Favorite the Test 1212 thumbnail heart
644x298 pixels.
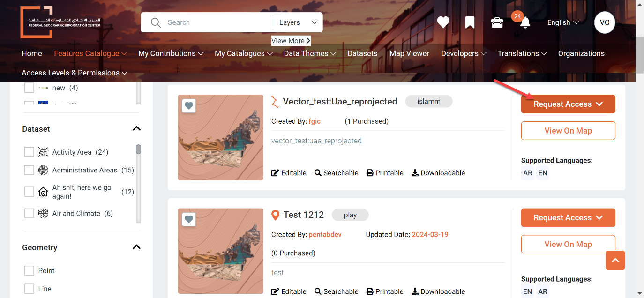[x=189, y=219]
